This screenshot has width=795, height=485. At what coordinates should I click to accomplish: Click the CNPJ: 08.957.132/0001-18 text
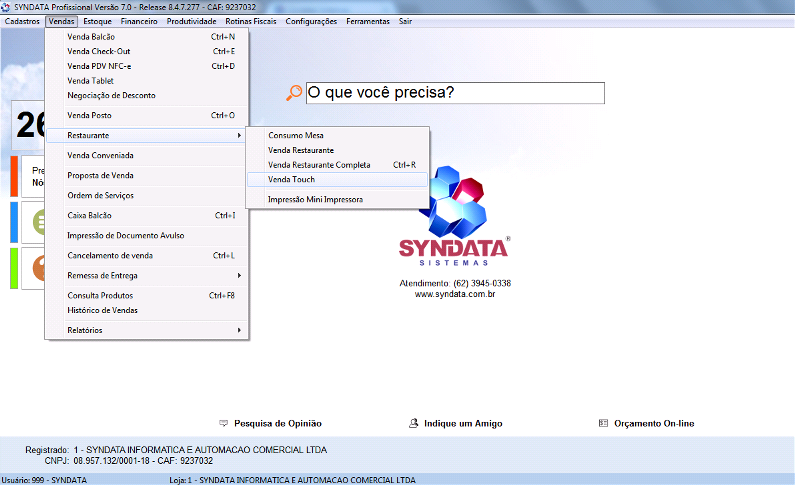[128, 461]
